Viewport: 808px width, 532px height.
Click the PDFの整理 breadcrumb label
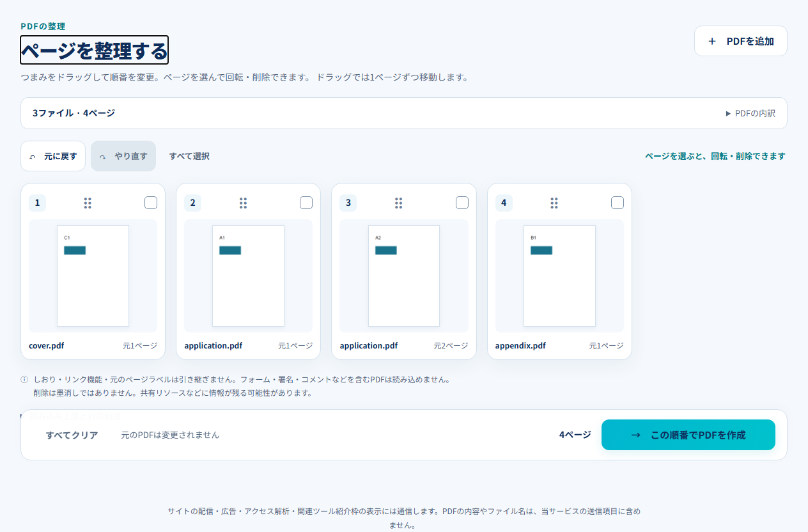pos(43,26)
